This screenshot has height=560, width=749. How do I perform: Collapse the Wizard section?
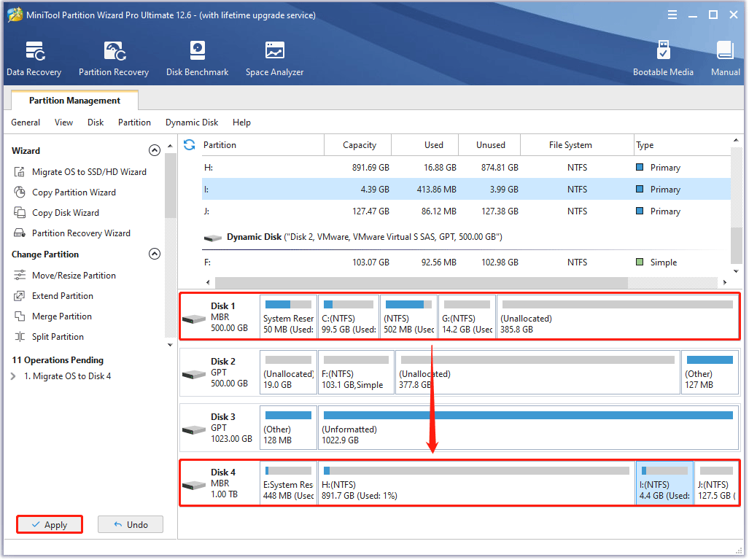pyautogui.click(x=155, y=150)
